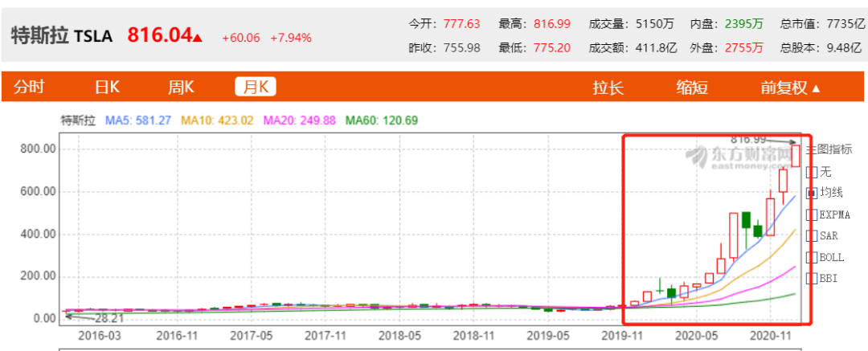Click the 内盘 2395万 value
868x351 pixels.
click(727, 24)
